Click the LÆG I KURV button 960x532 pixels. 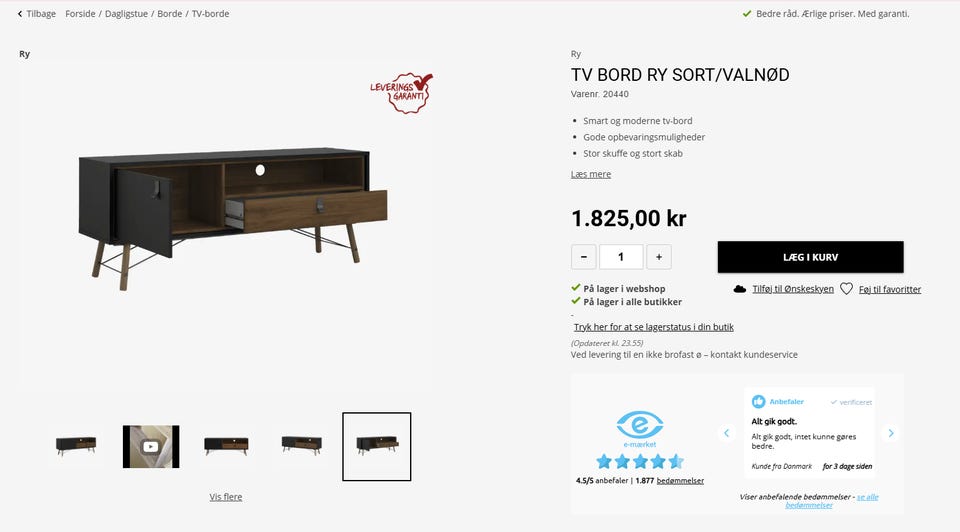[x=811, y=257]
